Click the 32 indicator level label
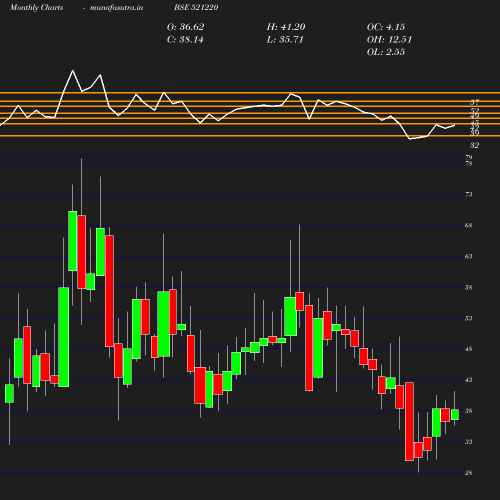The width and height of the screenshot is (500, 500). pos(475,145)
